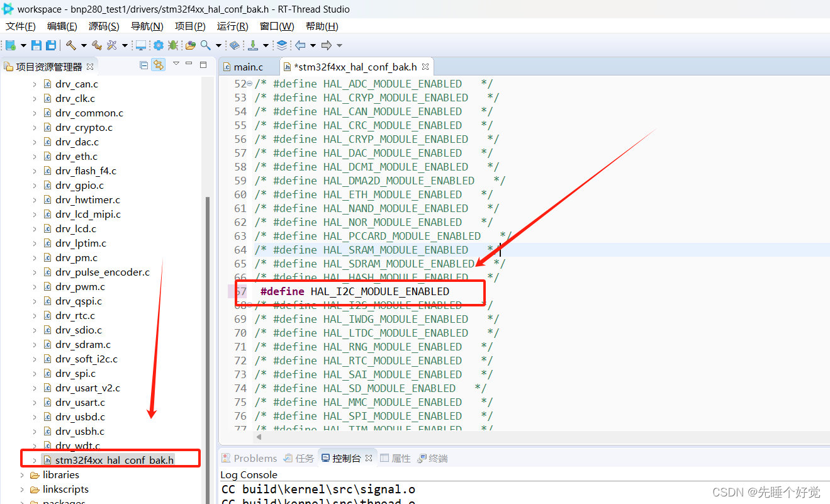This screenshot has width=830, height=504.
Task: Toggle Link with Editor button
Action: pyautogui.click(x=159, y=65)
